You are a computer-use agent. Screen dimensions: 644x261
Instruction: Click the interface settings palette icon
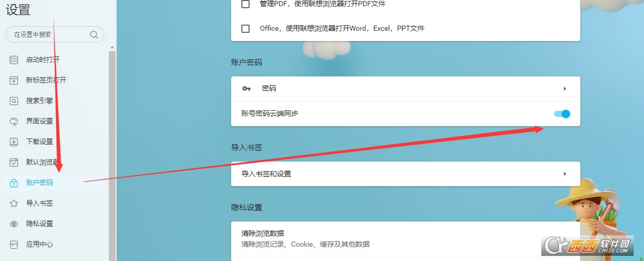[x=14, y=122]
